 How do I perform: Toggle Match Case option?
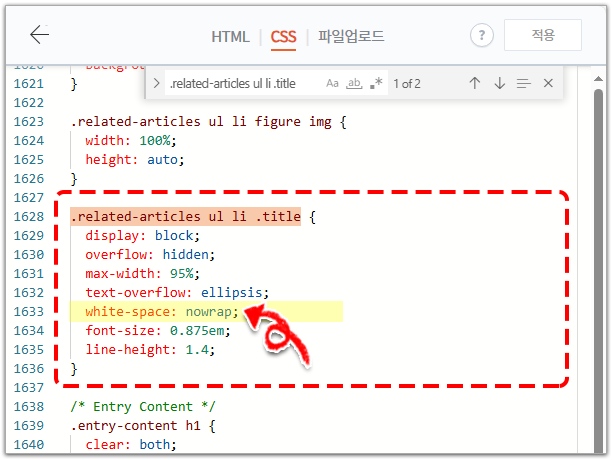332,83
